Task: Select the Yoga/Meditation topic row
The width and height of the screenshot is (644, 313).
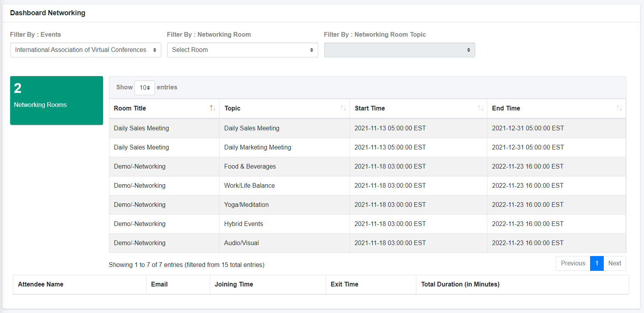Action: click(x=367, y=205)
